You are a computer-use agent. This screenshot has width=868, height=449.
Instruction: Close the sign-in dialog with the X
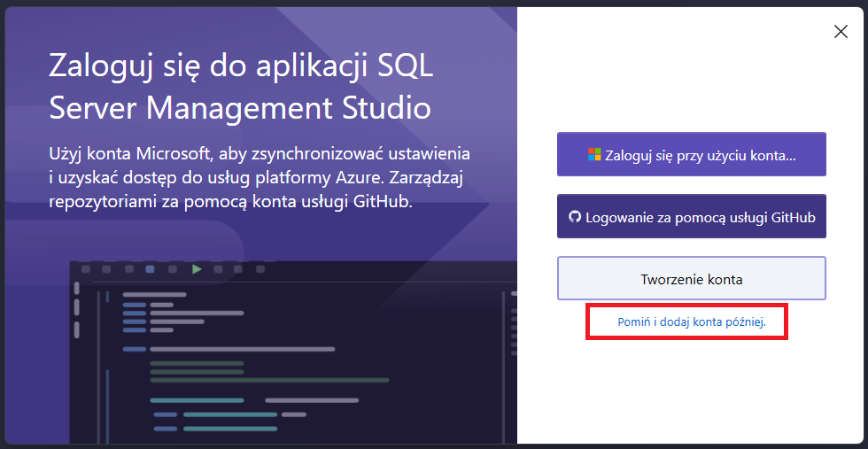pyautogui.click(x=841, y=32)
